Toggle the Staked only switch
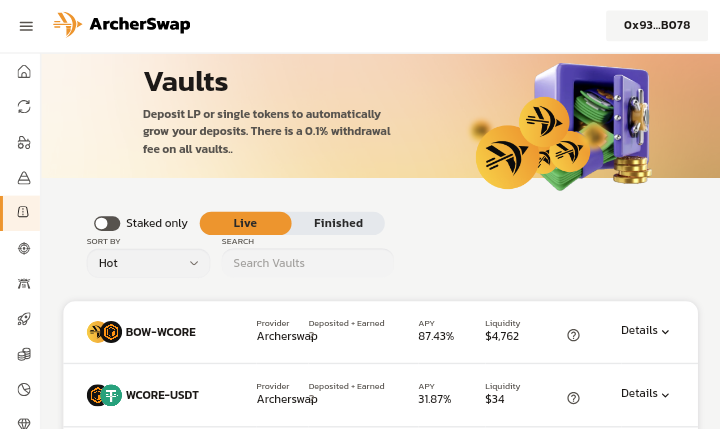Viewport: 720px width, 429px height. [107, 223]
